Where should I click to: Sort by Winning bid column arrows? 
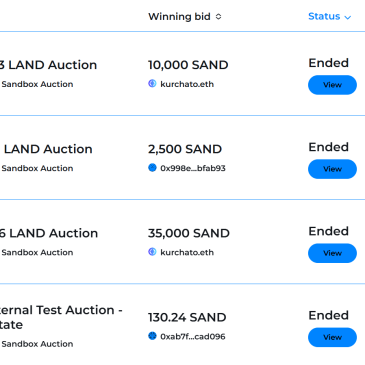218,17
